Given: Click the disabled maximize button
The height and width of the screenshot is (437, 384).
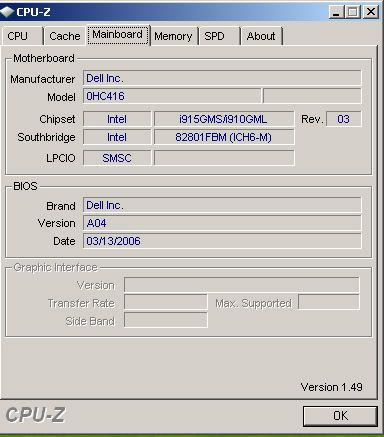Looking at the screenshot, I should (352, 12).
